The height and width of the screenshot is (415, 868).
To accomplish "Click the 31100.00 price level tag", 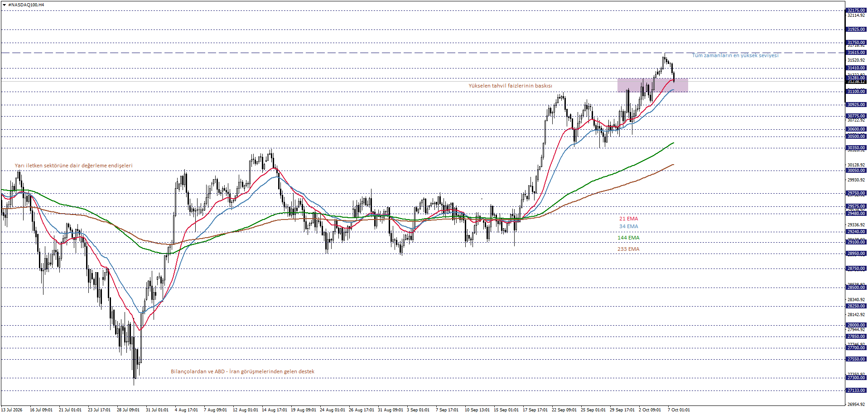I will 856,92.
